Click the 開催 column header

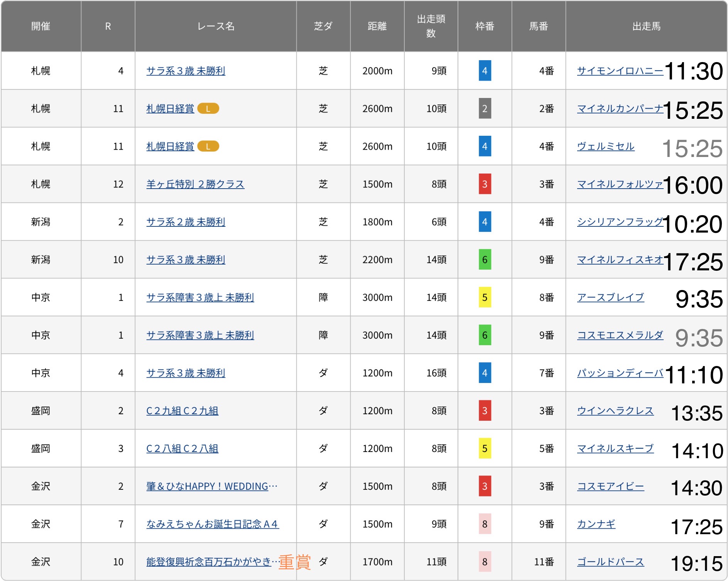(41, 26)
